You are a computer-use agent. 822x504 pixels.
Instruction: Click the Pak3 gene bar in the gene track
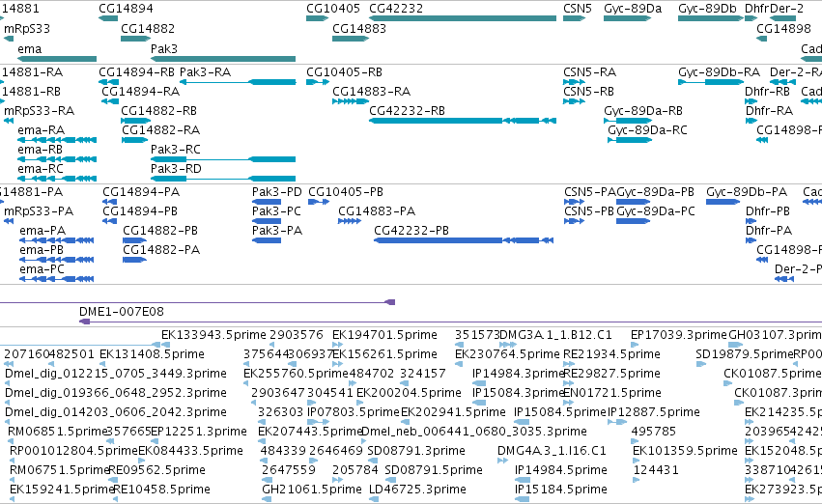tap(223, 59)
